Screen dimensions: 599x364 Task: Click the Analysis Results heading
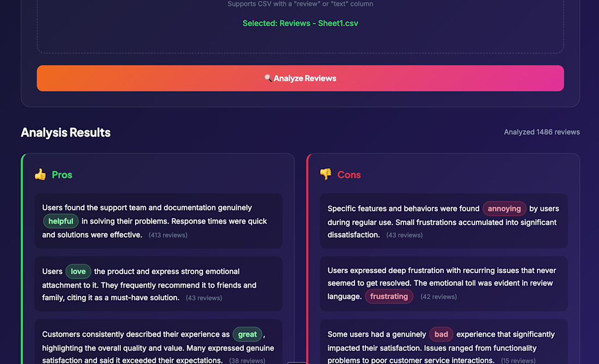point(65,132)
